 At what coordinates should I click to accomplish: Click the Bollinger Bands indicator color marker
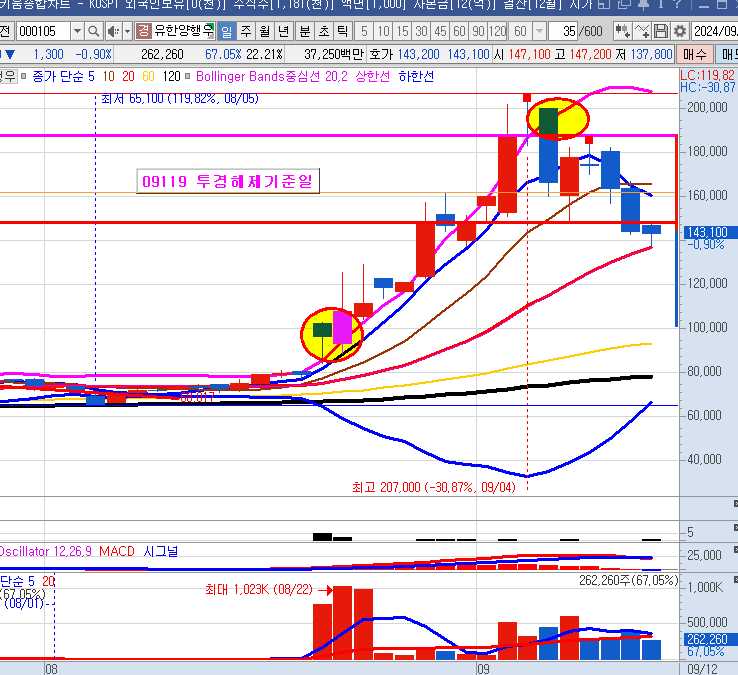tap(188, 75)
